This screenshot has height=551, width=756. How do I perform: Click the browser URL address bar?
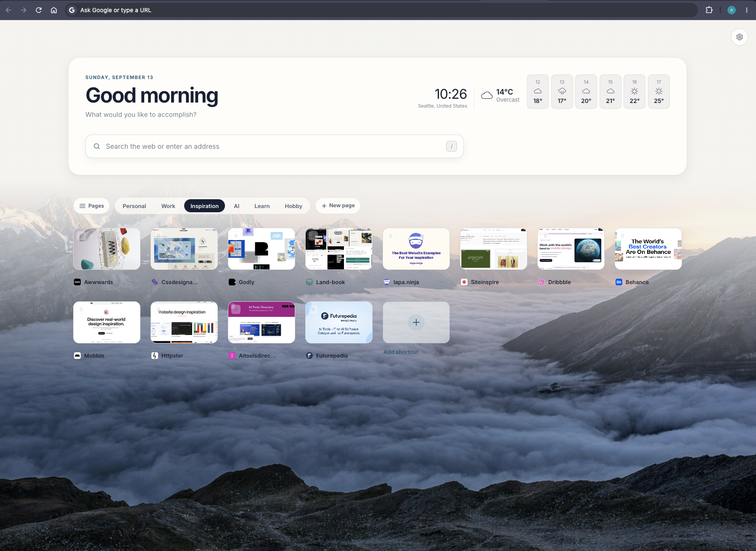[381, 10]
